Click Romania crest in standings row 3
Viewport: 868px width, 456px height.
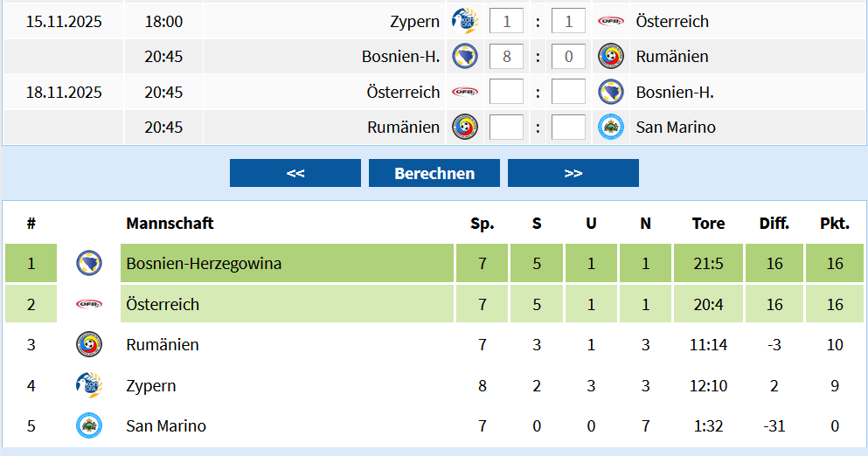click(x=88, y=344)
